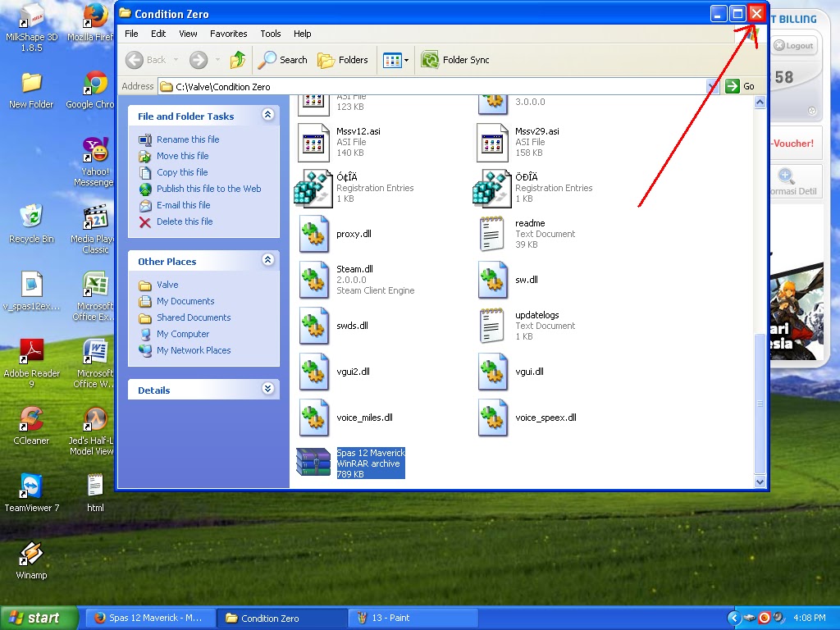This screenshot has width=840, height=630.
Task: Go up one folder level
Action: [238, 60]
